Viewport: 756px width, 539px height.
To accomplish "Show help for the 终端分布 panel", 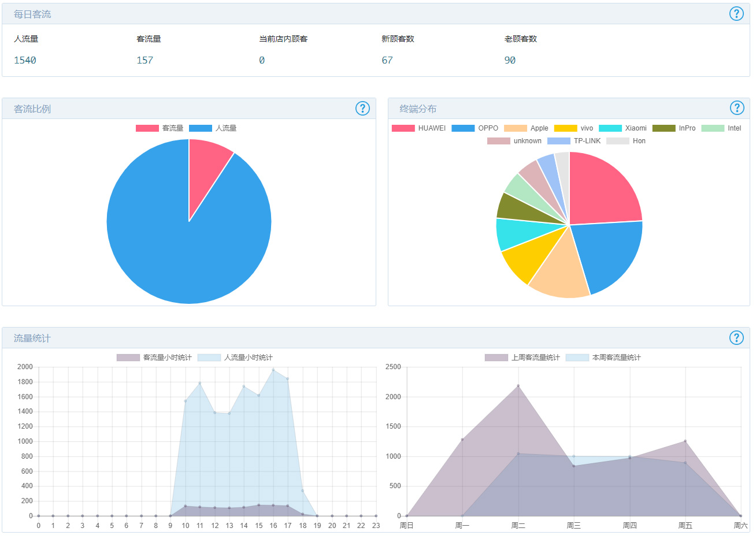I will point(736,108).
